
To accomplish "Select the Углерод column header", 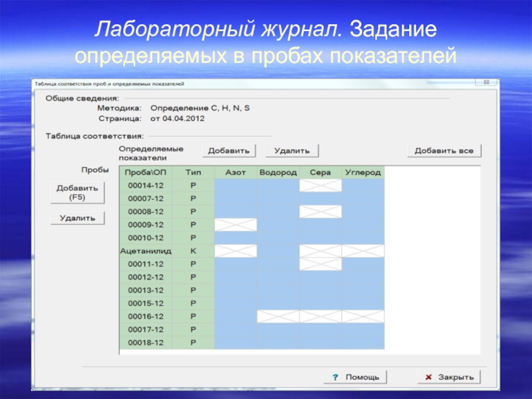I will (363, 173).
